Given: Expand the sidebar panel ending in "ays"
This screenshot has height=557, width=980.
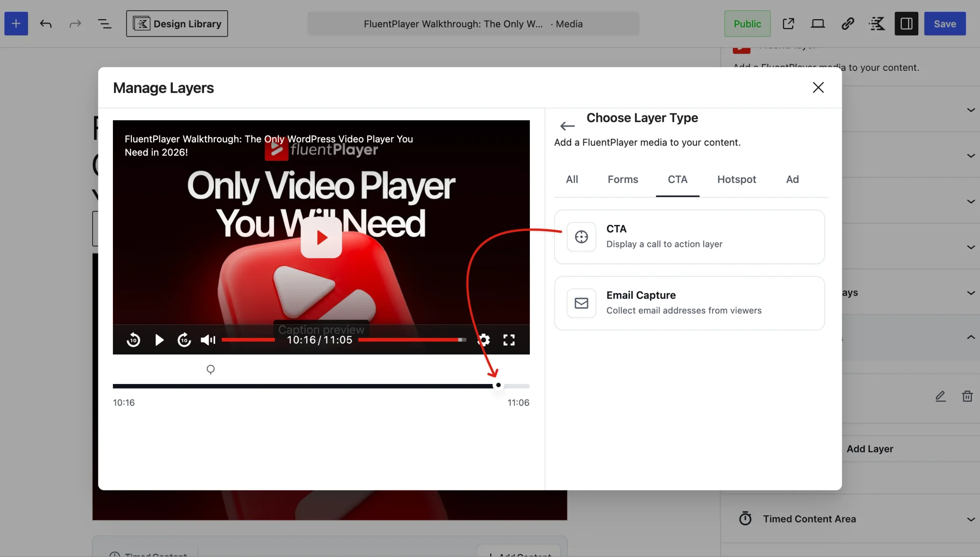Looking at the screenshot, I should click(971, 293).
